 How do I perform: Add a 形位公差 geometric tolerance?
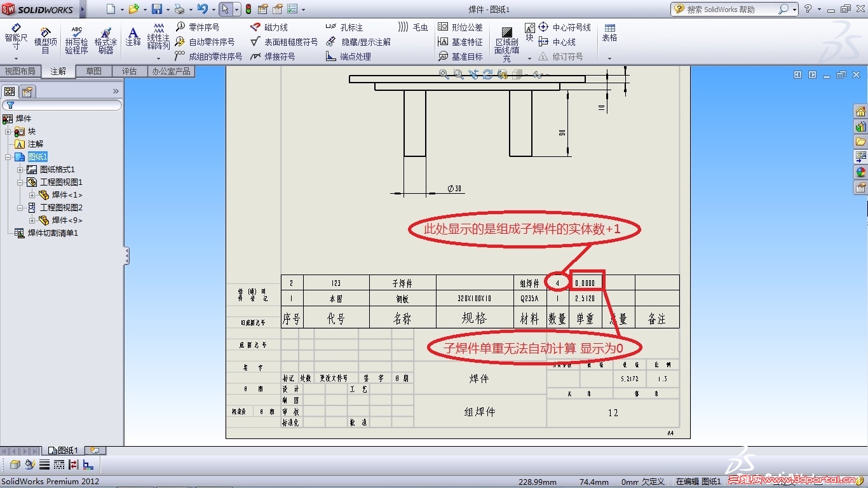click(460, 27)
